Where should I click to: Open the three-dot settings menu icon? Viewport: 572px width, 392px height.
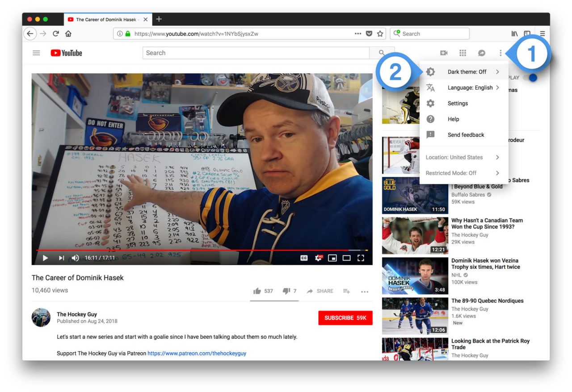500,53
